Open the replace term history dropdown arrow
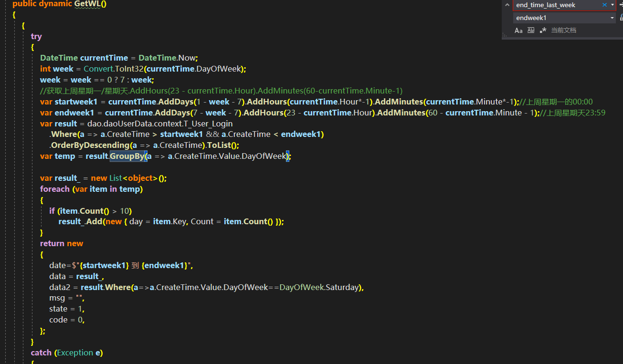Image resolution: width=623 pixels, height=364 pixels. pyautogui.click(x=612, y=18)
